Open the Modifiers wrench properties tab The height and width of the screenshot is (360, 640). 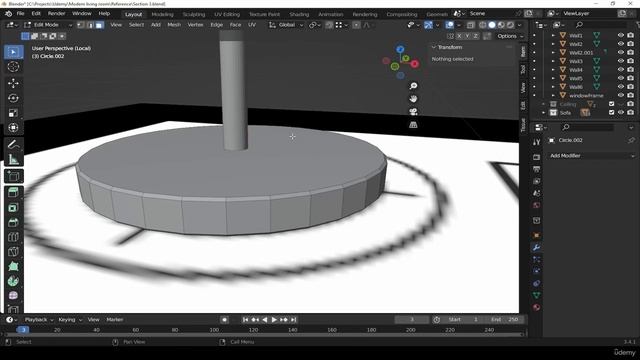536,248
